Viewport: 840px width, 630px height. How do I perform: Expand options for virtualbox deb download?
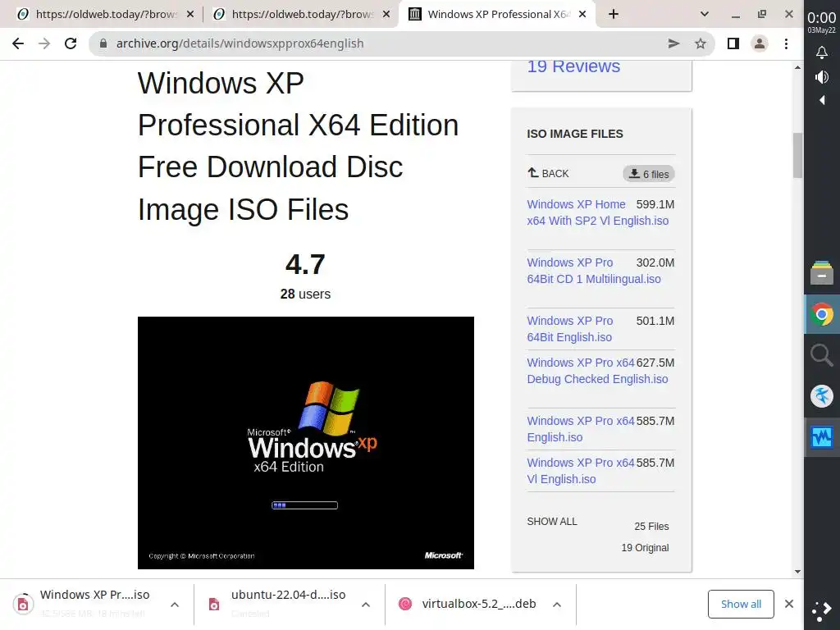tap(557, 605)
